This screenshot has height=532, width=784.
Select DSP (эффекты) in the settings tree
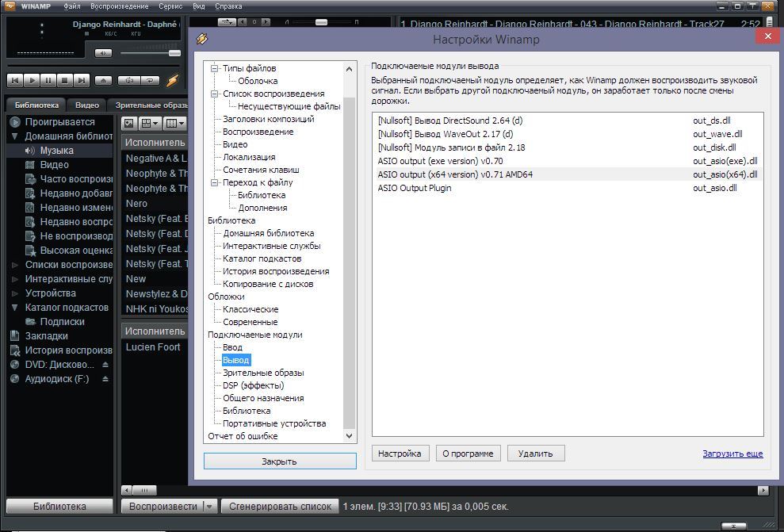coord(253,385)
